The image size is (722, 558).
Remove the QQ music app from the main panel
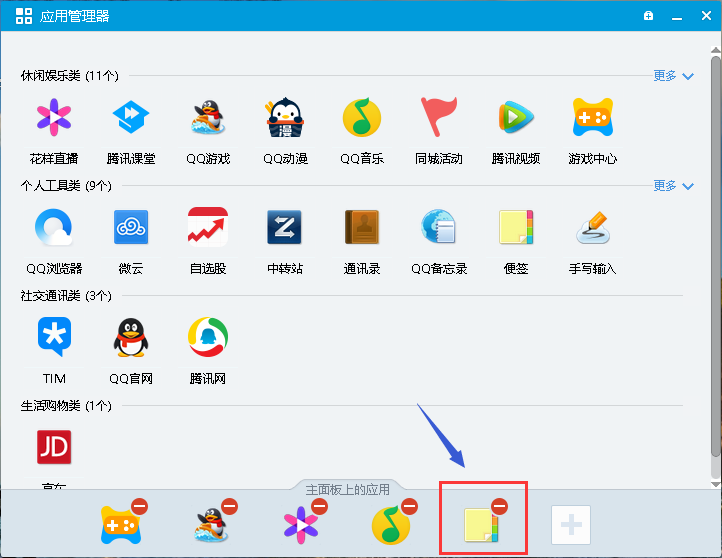[x=409, y=507]
